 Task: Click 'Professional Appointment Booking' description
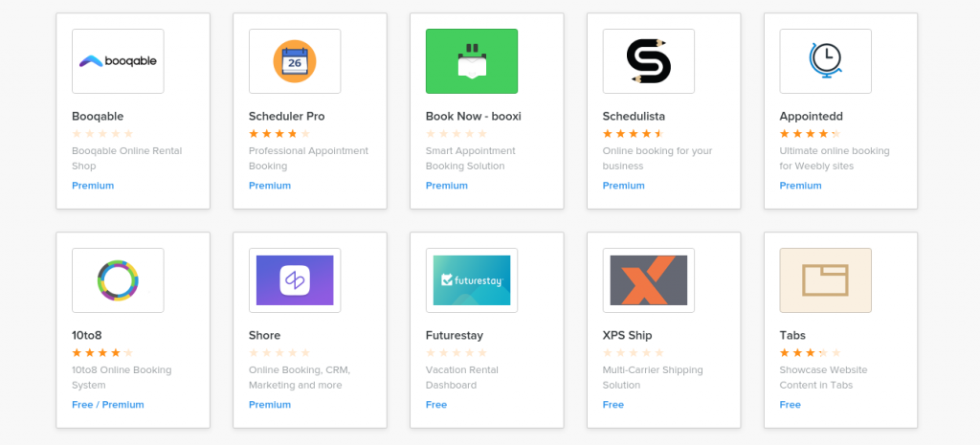pyautogui.click(x=309, y=159)
